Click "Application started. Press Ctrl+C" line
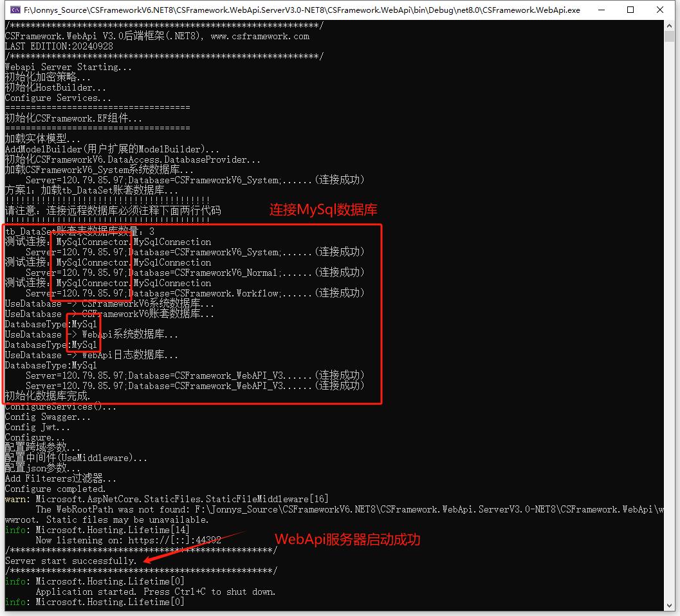The width and height of the screenshot is (680, 616). [x=156, y=592]
